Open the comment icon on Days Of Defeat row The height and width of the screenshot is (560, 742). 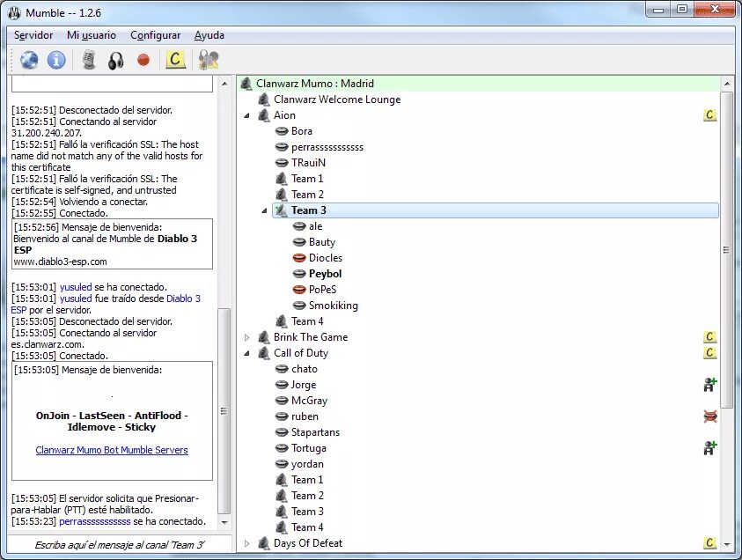(x=709, y=543)
